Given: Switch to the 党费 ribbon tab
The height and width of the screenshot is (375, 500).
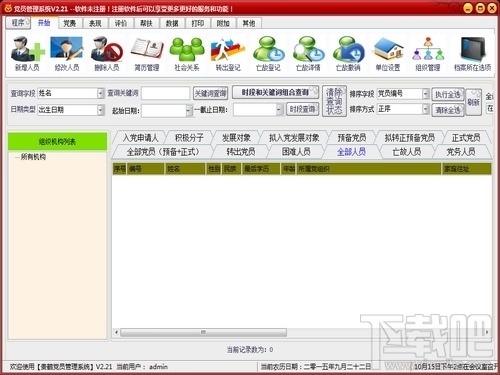Looking at the screenshot, I should click(70, 23).
